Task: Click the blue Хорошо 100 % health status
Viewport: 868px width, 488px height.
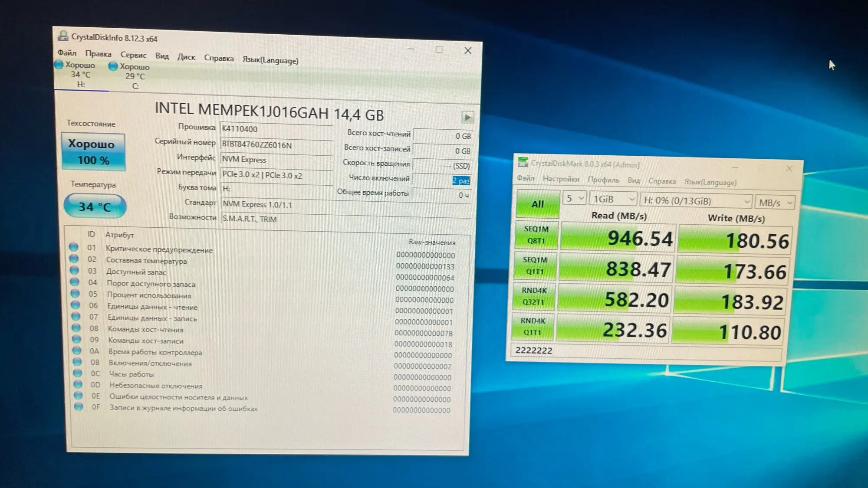Action: 93,152
